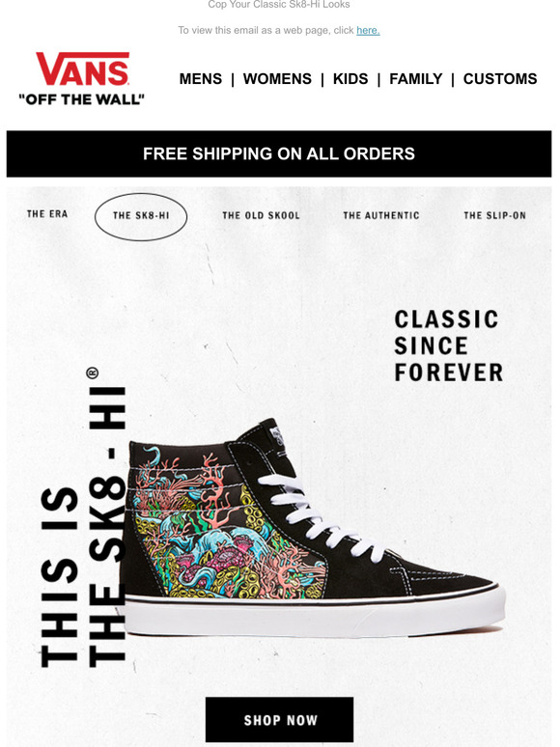Open the MENS navigation link
Screen dimensions: 560x747
pos(201,78)
